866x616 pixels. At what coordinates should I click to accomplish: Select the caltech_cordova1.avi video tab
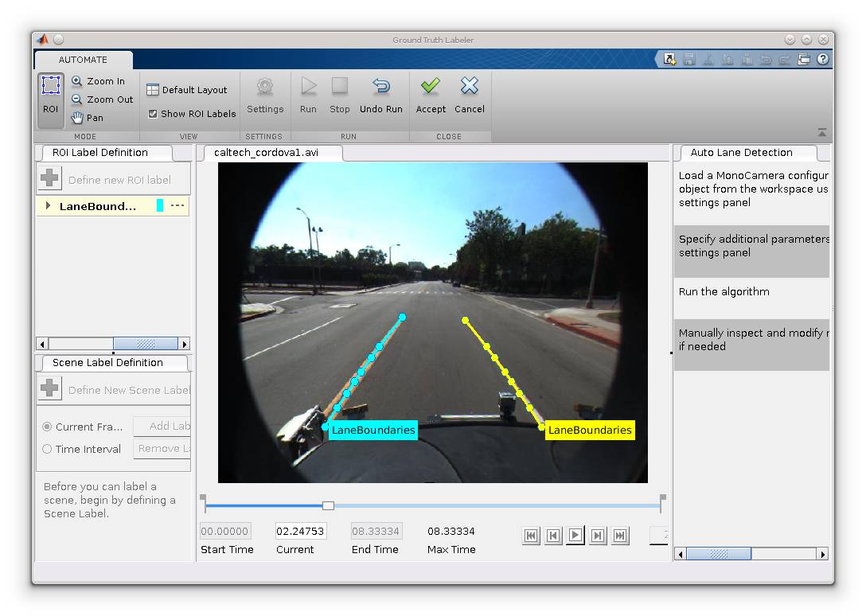click(266, 153)
